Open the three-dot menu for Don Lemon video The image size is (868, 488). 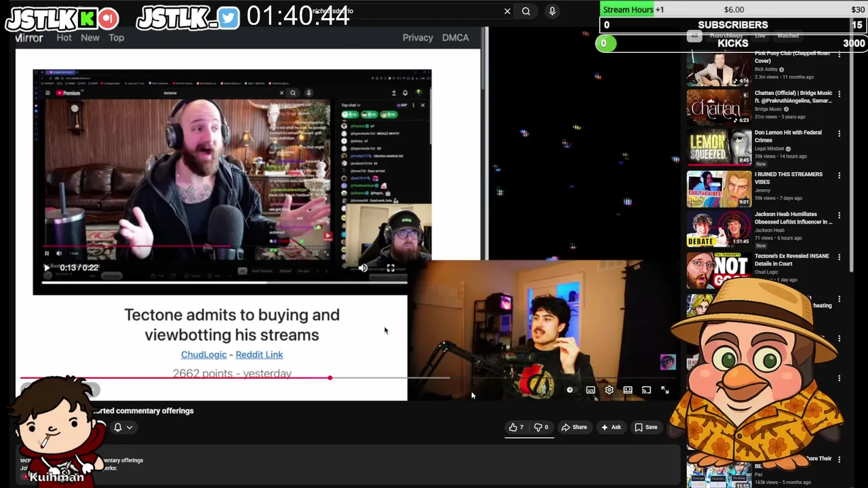coord(840,134)
